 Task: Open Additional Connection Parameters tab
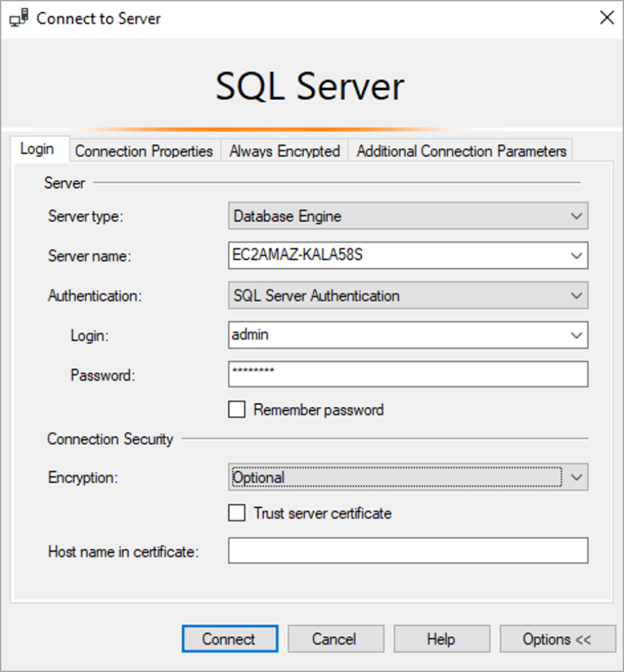pos(461,151)
